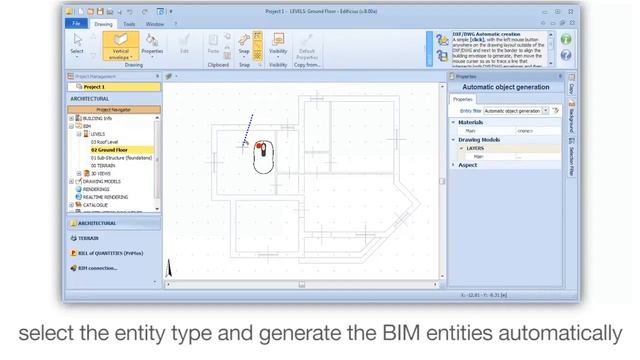Click the redo arrow icon
The image size is (640, 360).
[144, 12]
